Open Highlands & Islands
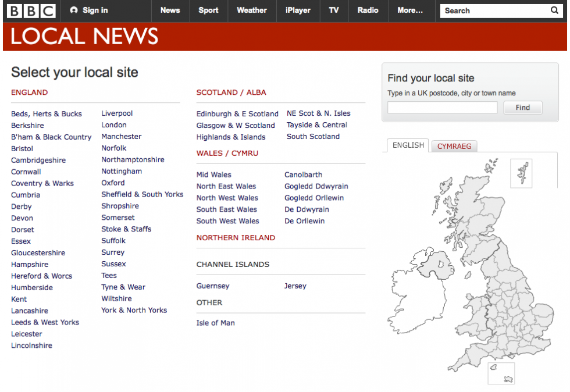 231,137
